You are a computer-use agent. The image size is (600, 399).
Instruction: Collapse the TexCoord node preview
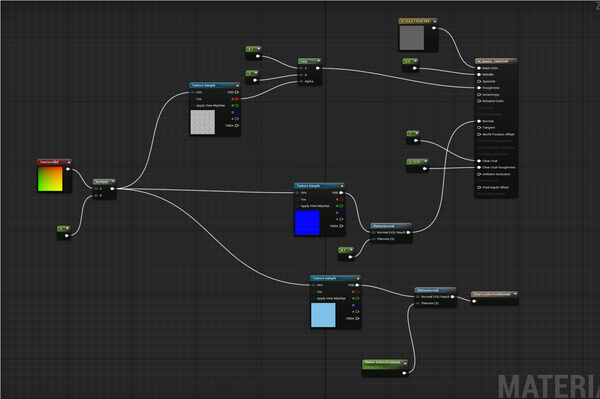69,162
